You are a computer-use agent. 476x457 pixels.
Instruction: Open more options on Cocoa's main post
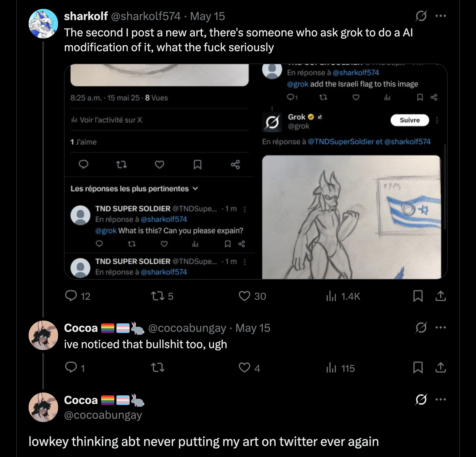coord(441,400)
